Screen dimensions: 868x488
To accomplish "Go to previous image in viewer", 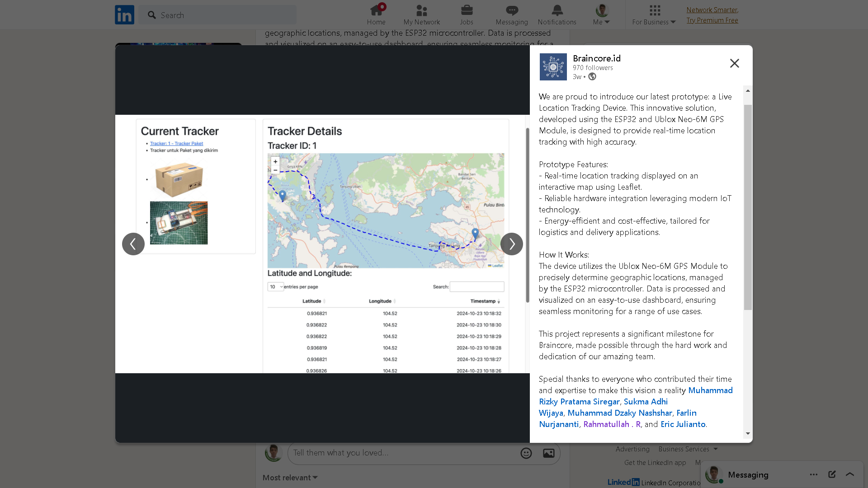I will pos(133,244).
